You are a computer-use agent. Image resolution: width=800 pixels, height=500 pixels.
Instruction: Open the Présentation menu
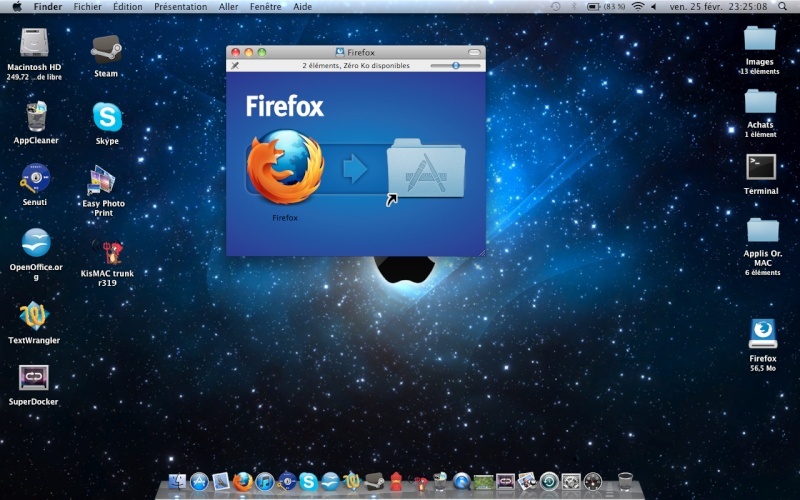[181, 7]
